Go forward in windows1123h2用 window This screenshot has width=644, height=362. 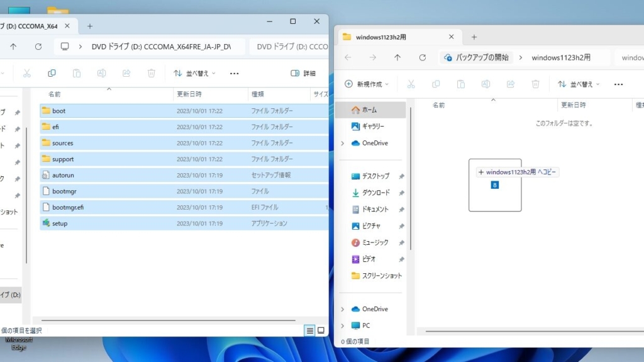point(372,57)
